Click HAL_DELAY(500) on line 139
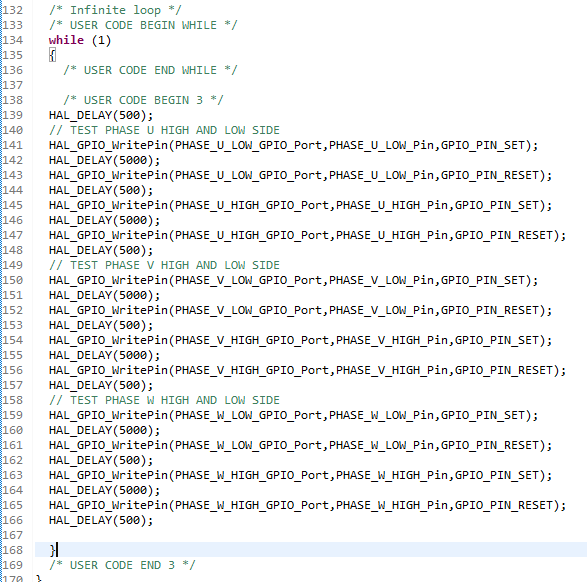 (x=101, y=115)
